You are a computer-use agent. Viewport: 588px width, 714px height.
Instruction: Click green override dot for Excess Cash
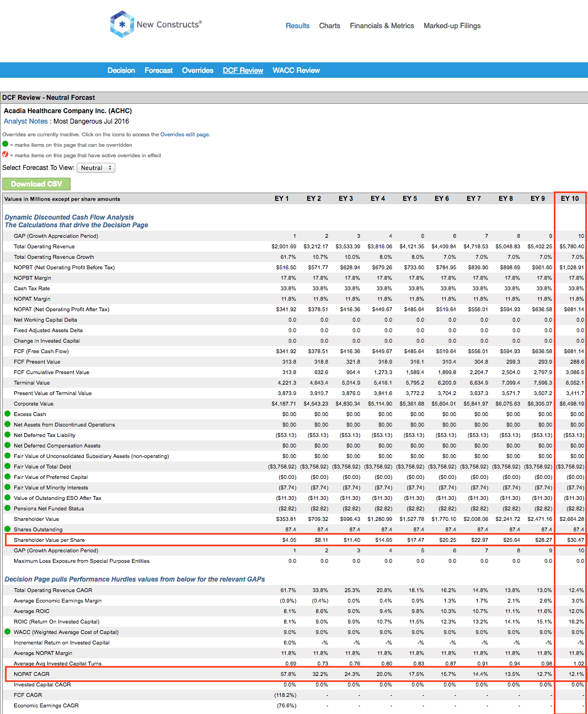[x=8, y=414]
